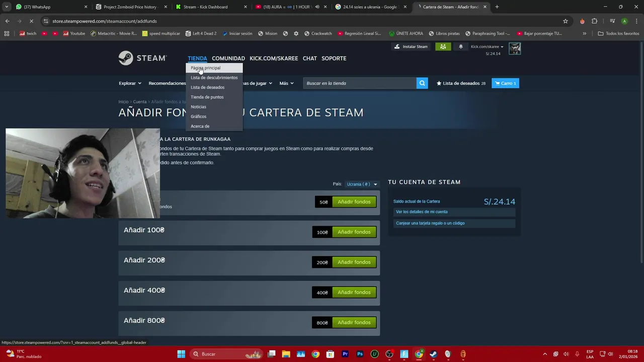Click the address bar URL

coord(105,21)
